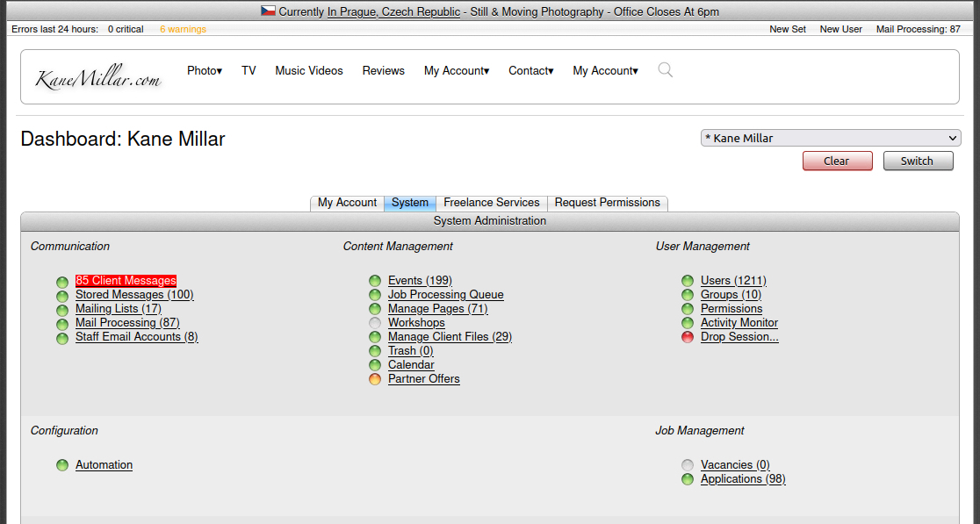Image resolution: width=980 pixels, height=524 pixels.
Task: Click the green status dot beside Users
Action: 688,281
